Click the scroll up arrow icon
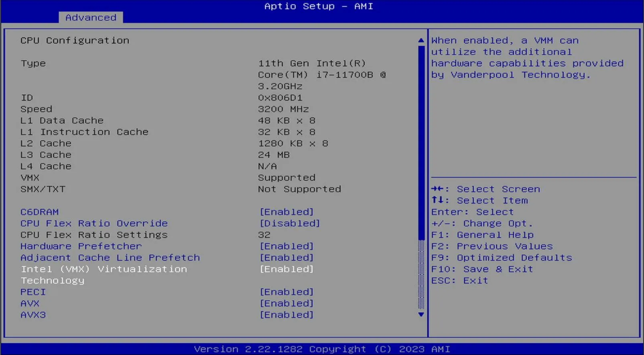 click(x=421, y=41)
